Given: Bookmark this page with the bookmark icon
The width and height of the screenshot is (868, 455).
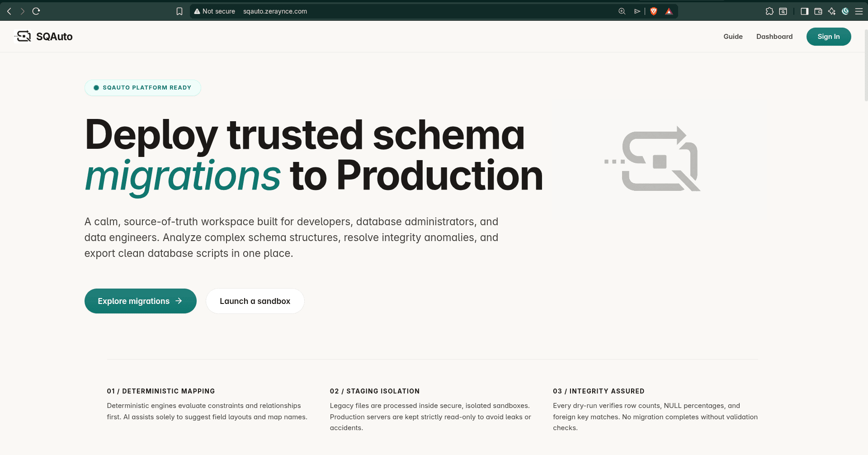Looking at the screenshot, I should [179, 11].
